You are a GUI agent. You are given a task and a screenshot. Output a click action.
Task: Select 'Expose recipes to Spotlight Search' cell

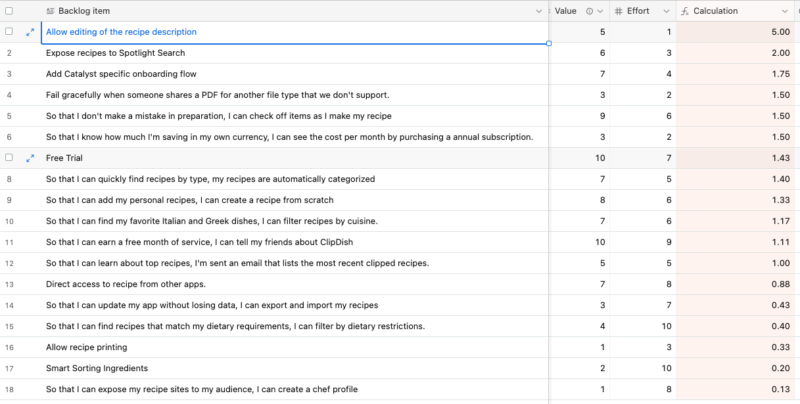[x=294, y=53]
